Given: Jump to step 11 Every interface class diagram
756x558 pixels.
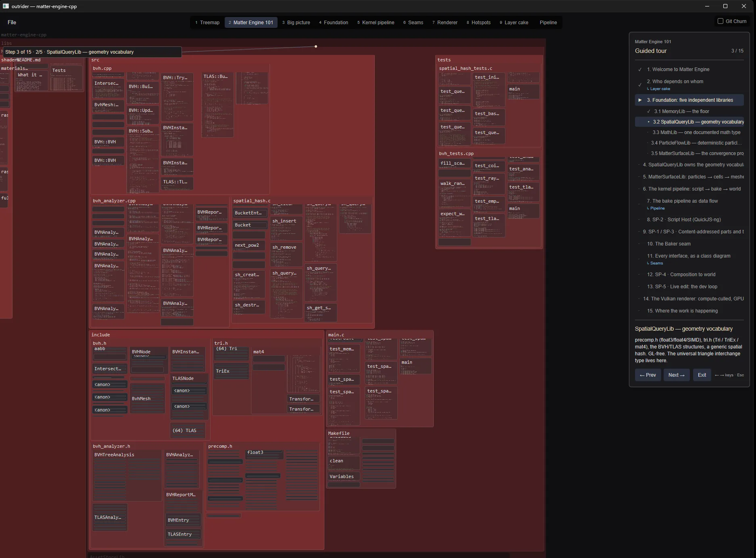Looking at the screenshot, I should [689, 256].
